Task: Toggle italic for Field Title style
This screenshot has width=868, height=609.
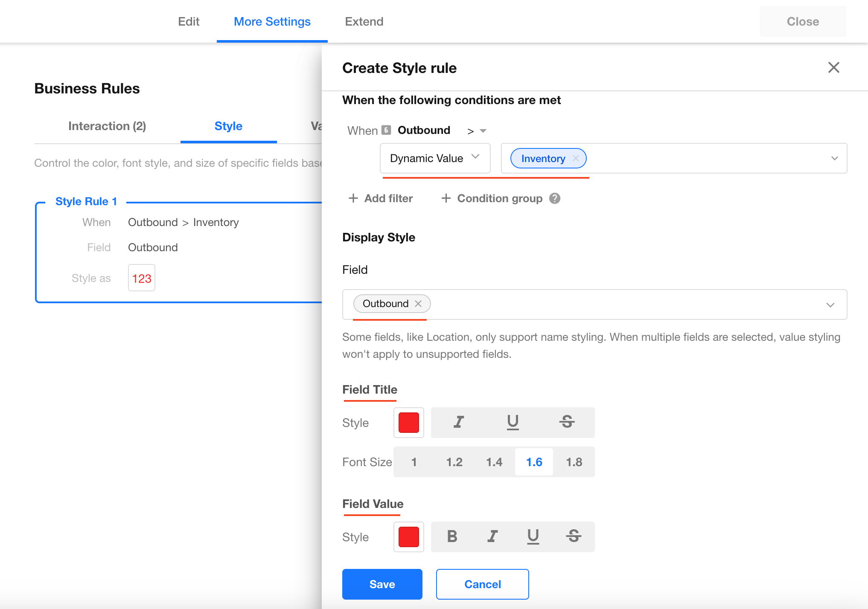Action: (x=458, y=422)
